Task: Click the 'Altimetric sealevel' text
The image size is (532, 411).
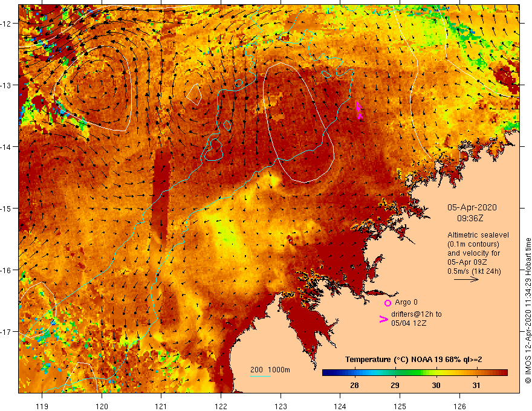Action: pyautogui.click(x=478, y=235)
